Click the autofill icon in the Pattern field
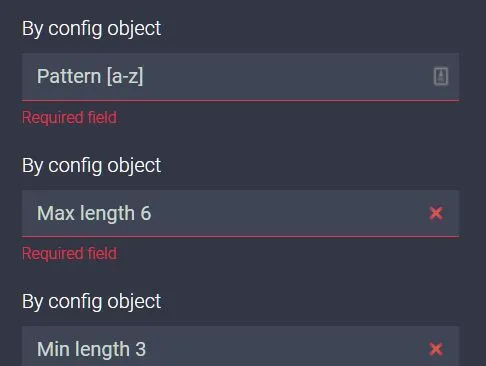Viewport: 486px width, 366px height. [441, 76]
